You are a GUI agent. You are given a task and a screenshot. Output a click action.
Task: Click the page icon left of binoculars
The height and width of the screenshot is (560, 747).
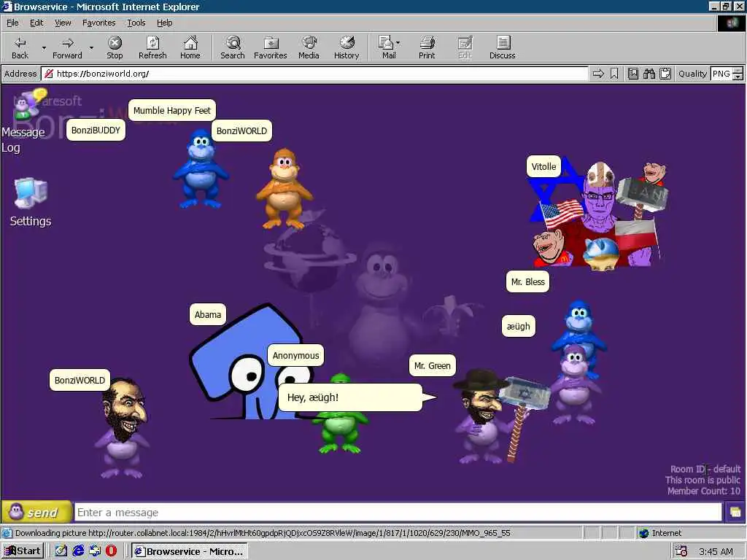(633, 74)
